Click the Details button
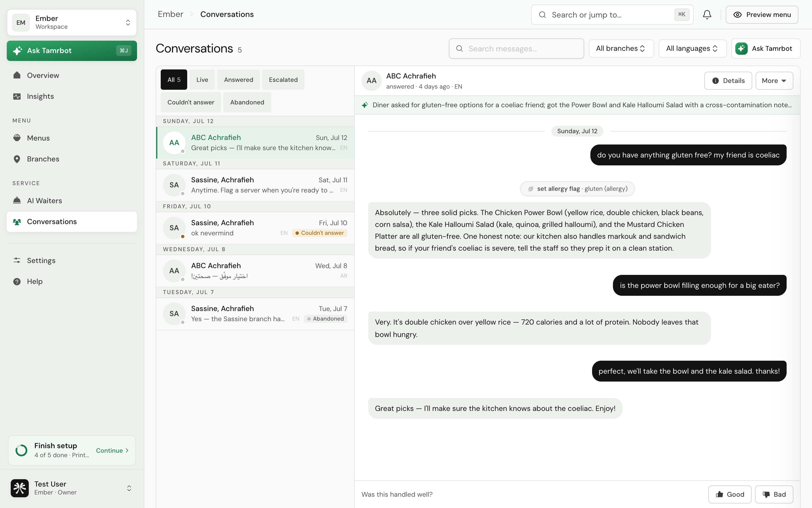This screenshot has height=508, width=812. pos(728,81)
